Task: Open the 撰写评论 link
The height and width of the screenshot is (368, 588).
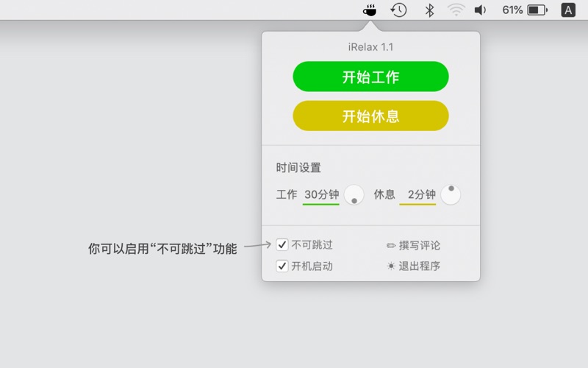Action: coord(419,246)
